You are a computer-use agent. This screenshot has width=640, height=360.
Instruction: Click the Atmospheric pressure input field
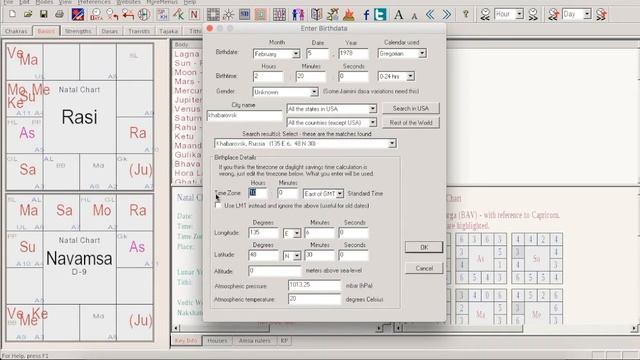pos(314,285)
